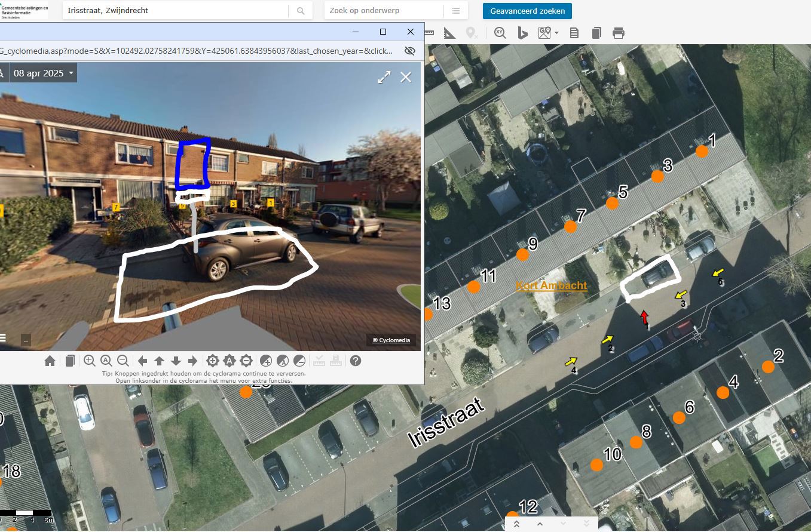The height and width of the screenshot is (532, 811).
Task: Print the map with printer icon
Action: coord(619,33)
